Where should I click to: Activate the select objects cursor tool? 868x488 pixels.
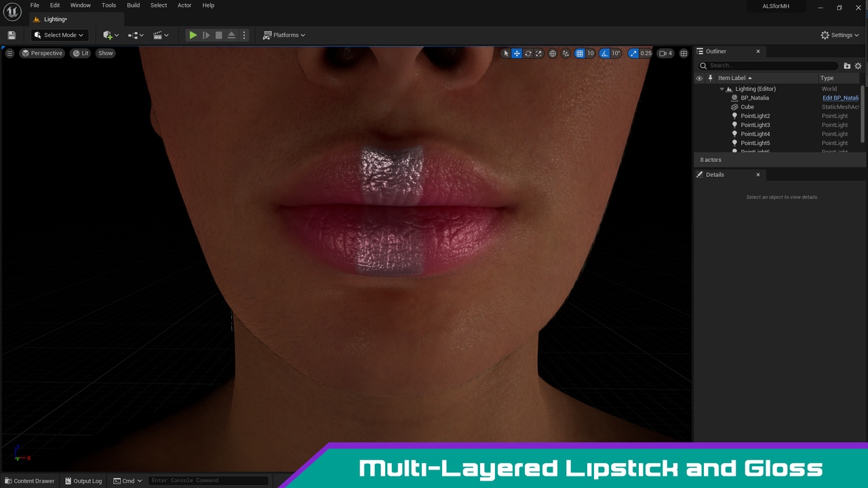[x=506, y=54]
